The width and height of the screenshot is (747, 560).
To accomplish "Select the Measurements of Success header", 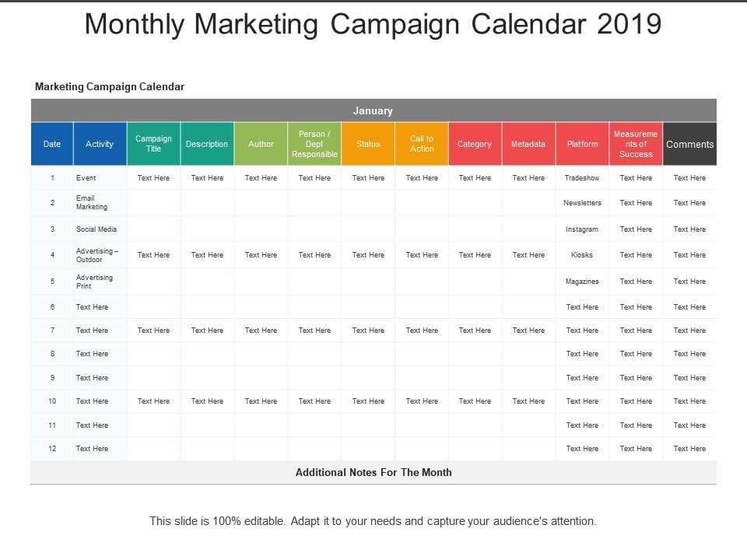I will click(636, 144).
